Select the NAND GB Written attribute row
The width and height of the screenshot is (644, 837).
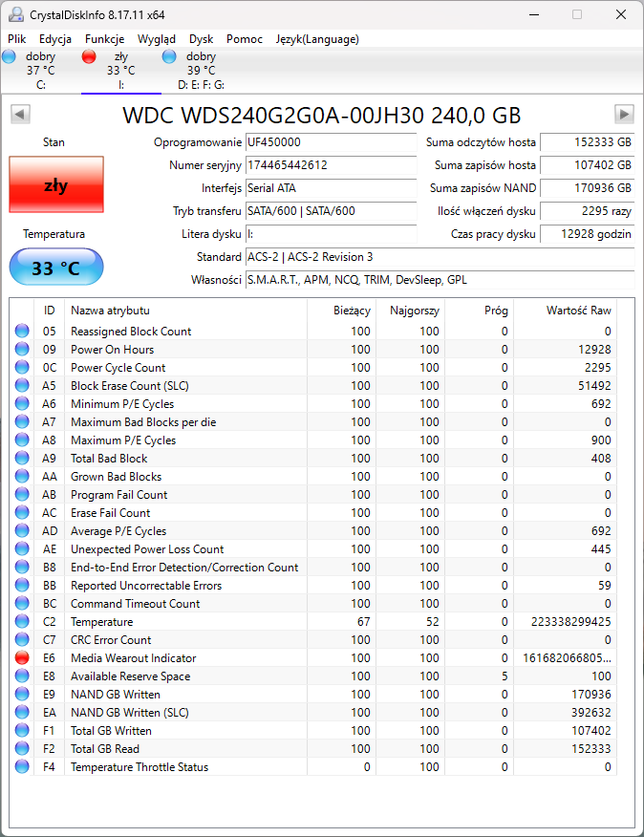tap(313, 694)
